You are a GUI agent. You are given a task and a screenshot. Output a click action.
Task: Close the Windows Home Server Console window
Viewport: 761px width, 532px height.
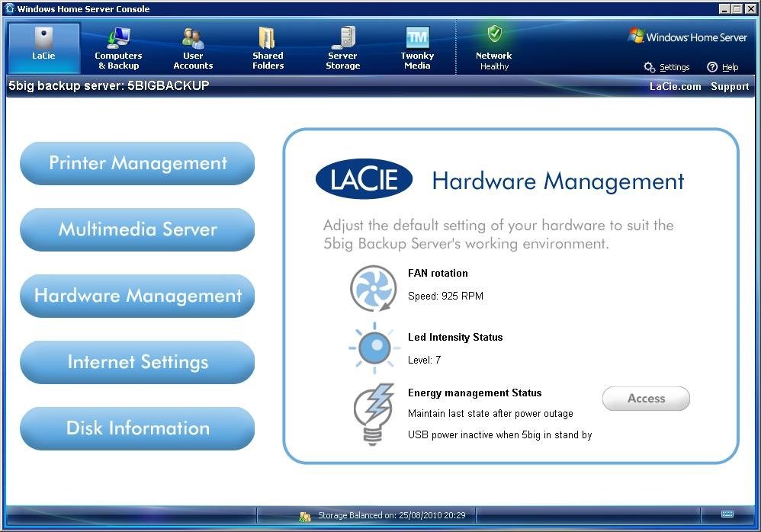point(750,8)
